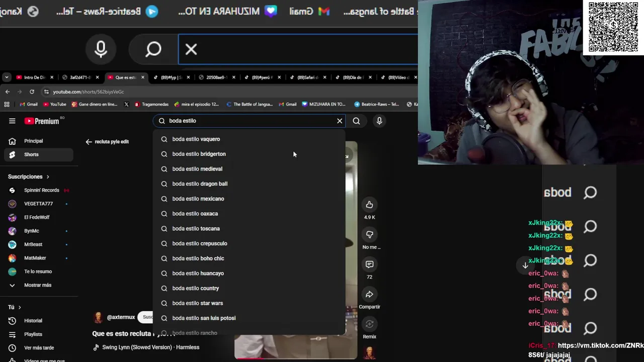Select suggestion boda estilo bridgerton
Image resolution: width=644 pixels, height=362 pixels.
click(250, 154)
